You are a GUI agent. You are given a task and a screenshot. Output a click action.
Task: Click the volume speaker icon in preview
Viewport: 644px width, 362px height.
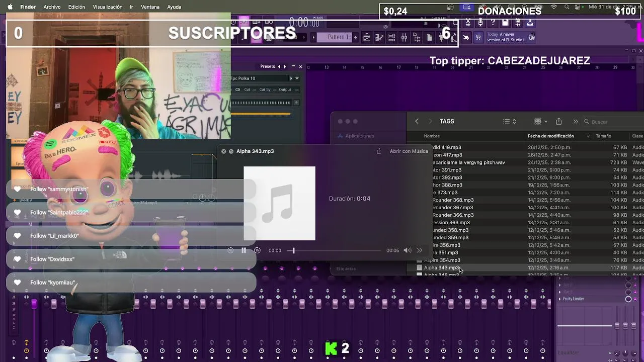click(x=407, y=250)
